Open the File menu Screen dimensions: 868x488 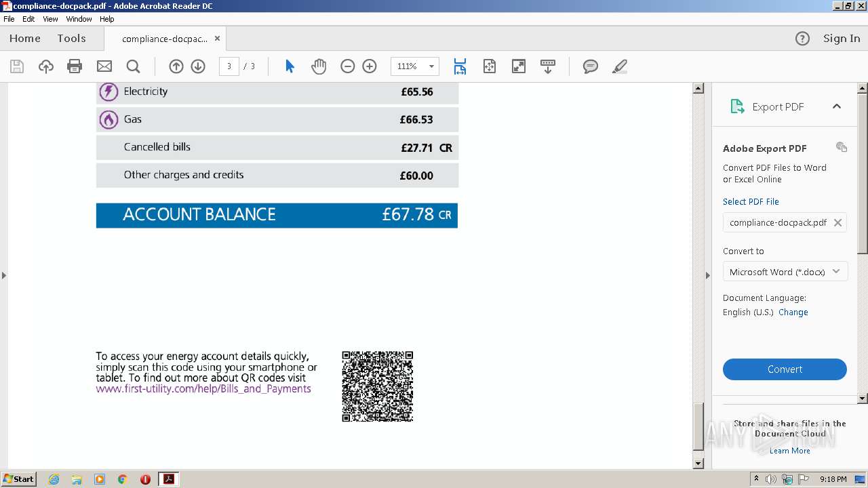(9, 19)
